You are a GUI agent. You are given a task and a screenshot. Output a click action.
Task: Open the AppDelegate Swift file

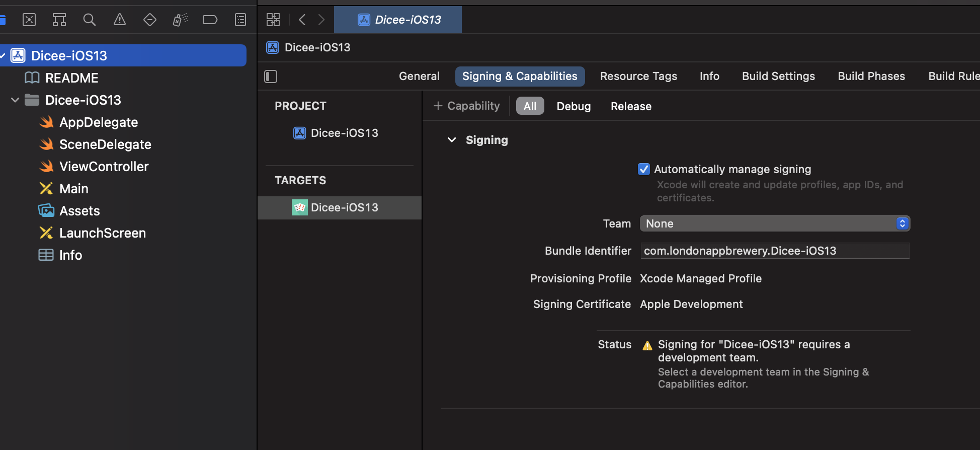pos(99,122)
